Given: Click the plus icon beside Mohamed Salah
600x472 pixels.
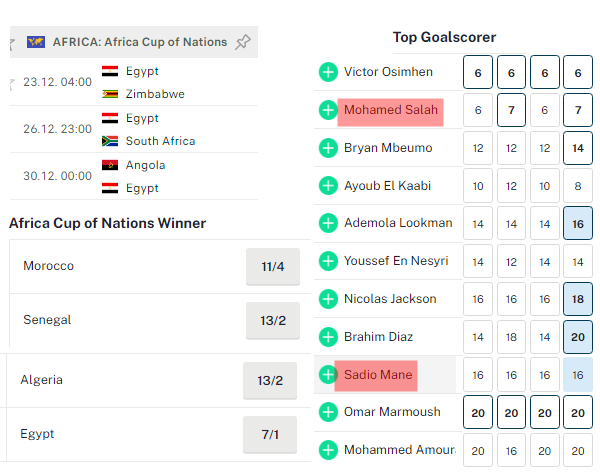Looking at the screenshot, I should click(328, 110).
